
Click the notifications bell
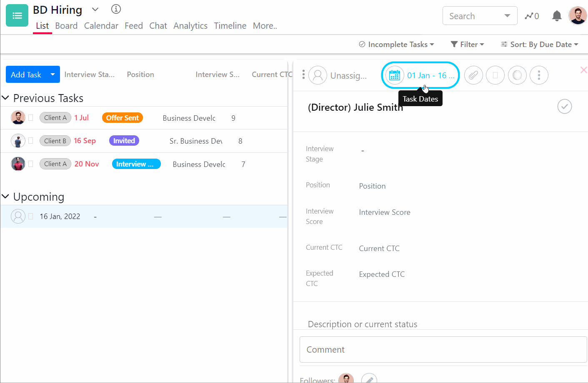click(x=556, y=15)
